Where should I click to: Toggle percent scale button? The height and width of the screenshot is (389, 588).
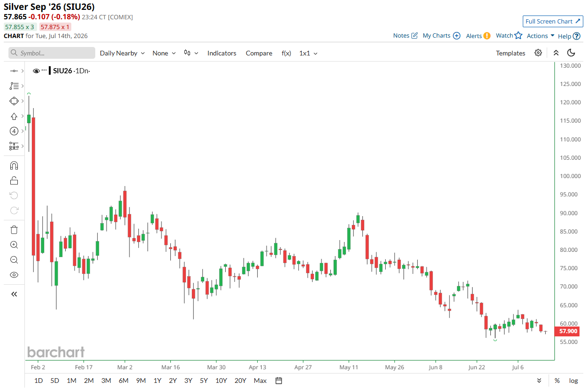click(x=557, y=381)
